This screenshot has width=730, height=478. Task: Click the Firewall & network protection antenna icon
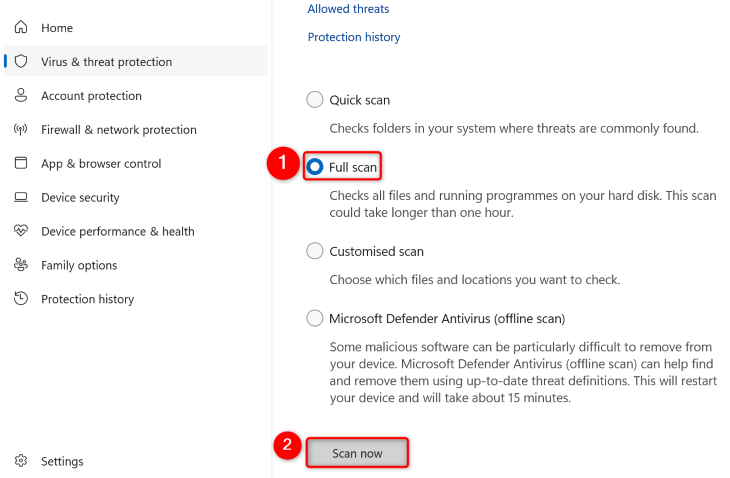pyautogui.click(x=20, y=130)
